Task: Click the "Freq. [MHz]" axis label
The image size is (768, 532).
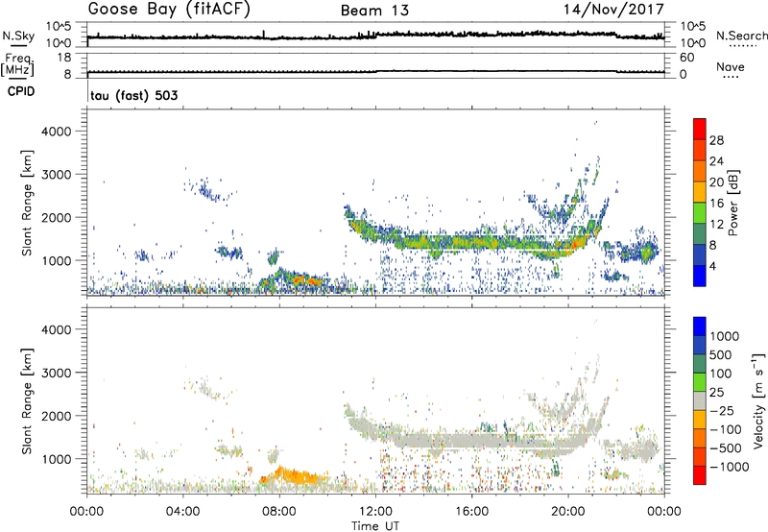Action: 17,64
